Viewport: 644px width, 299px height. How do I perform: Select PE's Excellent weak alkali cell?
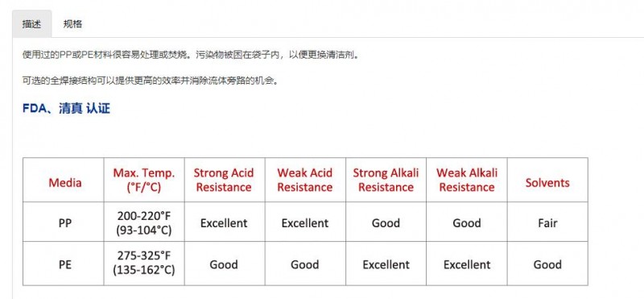point(467,264)
